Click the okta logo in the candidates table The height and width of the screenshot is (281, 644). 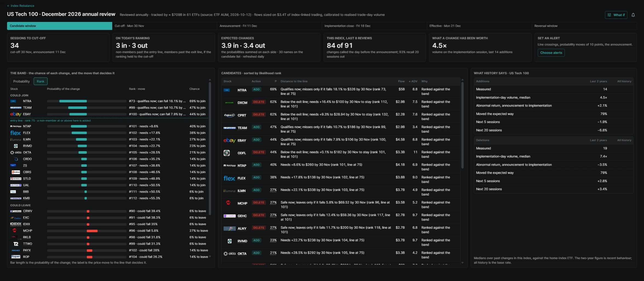tap(229, 254)
